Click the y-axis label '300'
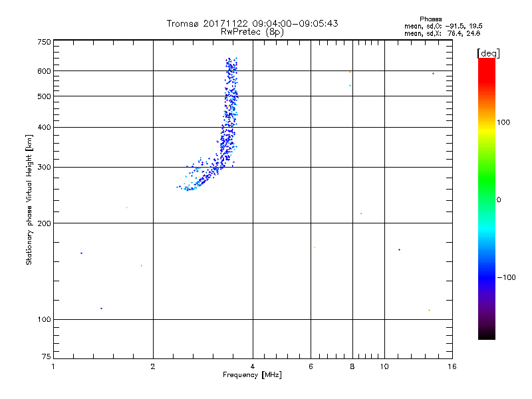This screenshot has width=532, height=399. (44, 168)
